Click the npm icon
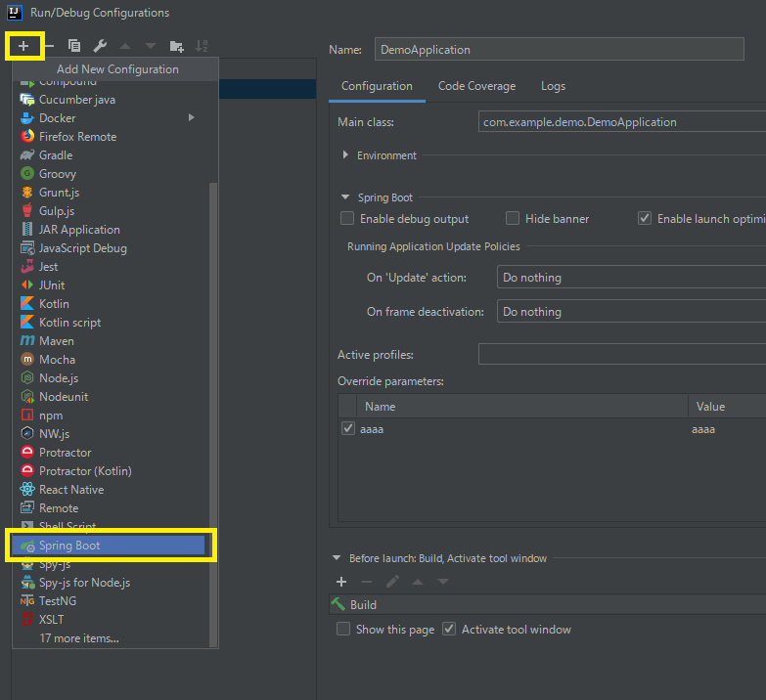This screenshot has width=766, height=700. pyautogui.click(x=27, y=416)
